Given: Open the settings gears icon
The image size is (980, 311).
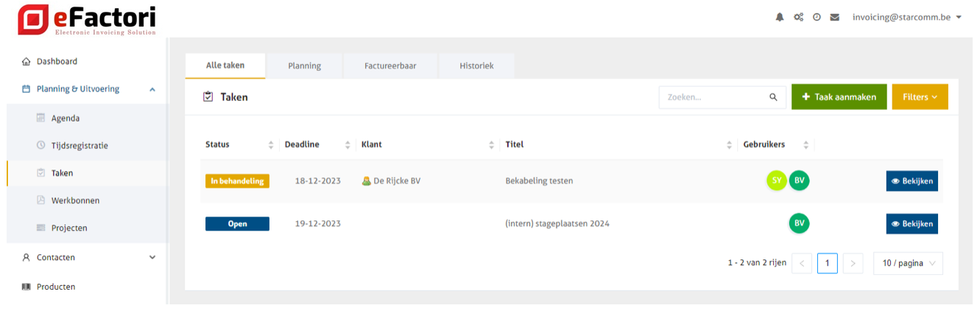Looking at the screenshot, I should pyautogui.click(x=798, y=17).
